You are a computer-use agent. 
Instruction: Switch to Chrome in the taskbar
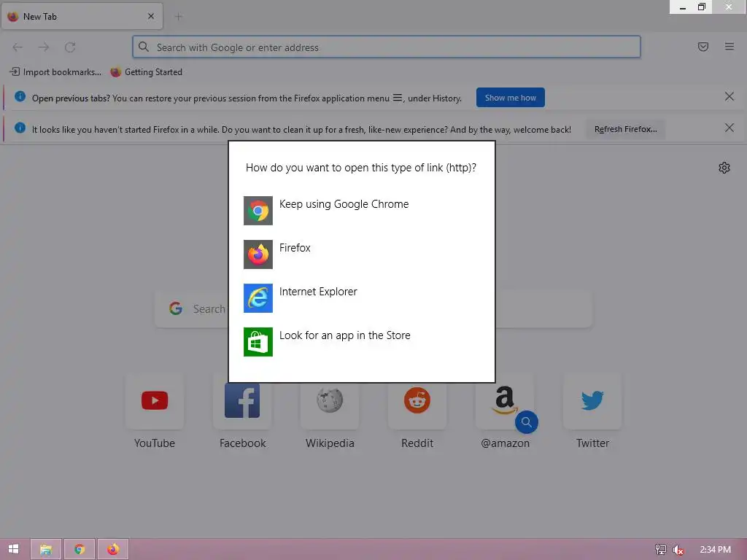(x=80, y=550)
